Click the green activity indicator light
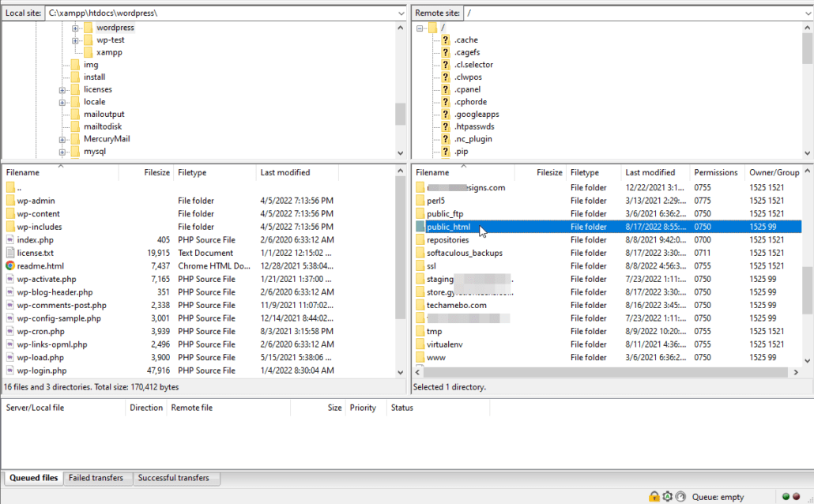The image size is (814, 504). coord(786,497)
